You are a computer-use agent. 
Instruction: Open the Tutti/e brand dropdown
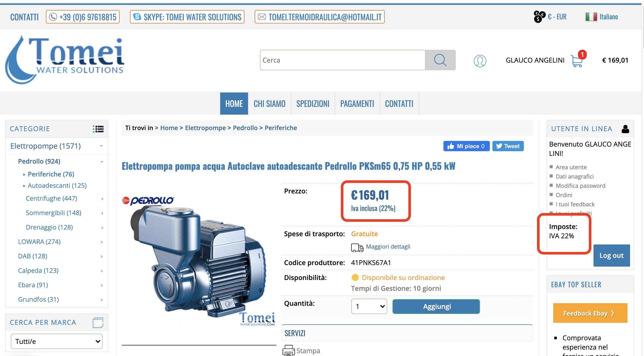coord(57,341)
